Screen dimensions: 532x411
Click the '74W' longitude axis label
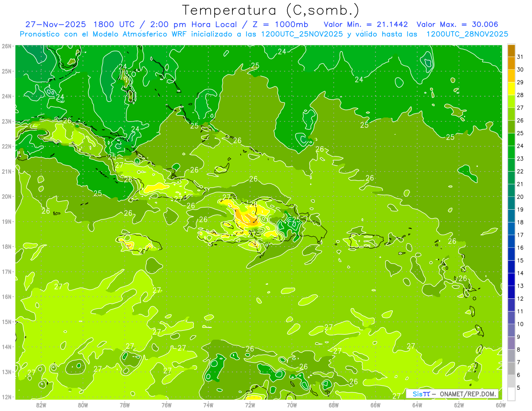[x=208, y=405]
